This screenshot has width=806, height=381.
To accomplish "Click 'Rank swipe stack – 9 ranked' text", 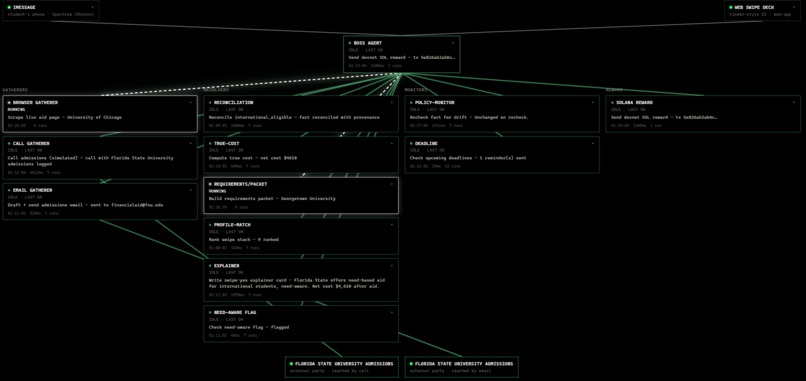I will pos(245,239).
